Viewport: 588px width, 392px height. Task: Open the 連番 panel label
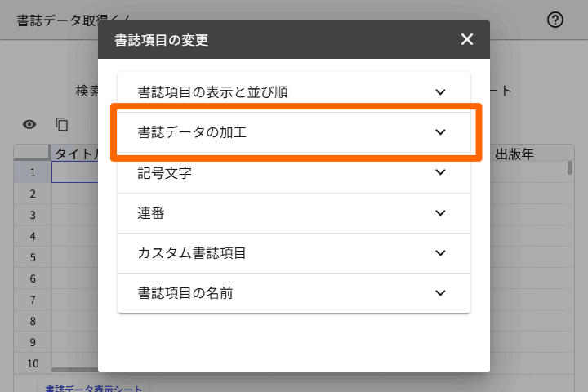pyautogui.click(x=152, y=212)
